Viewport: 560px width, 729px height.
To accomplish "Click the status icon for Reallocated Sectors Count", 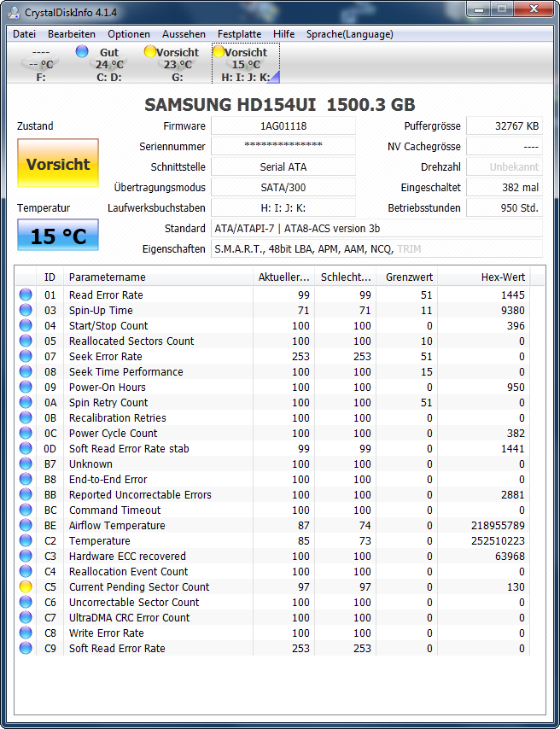I will click(26, 341).
